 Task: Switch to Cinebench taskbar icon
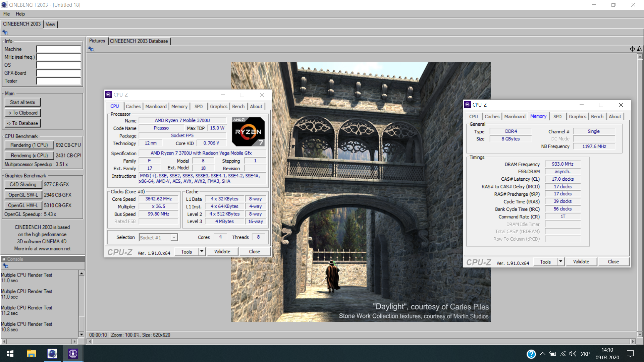(x=52, y=354)
